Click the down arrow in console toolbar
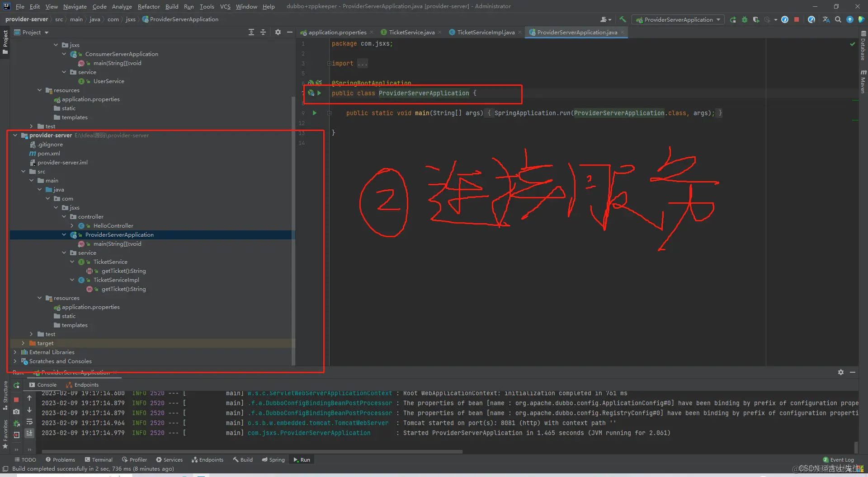This screenshot has height=477, width=868. [29, 410]
